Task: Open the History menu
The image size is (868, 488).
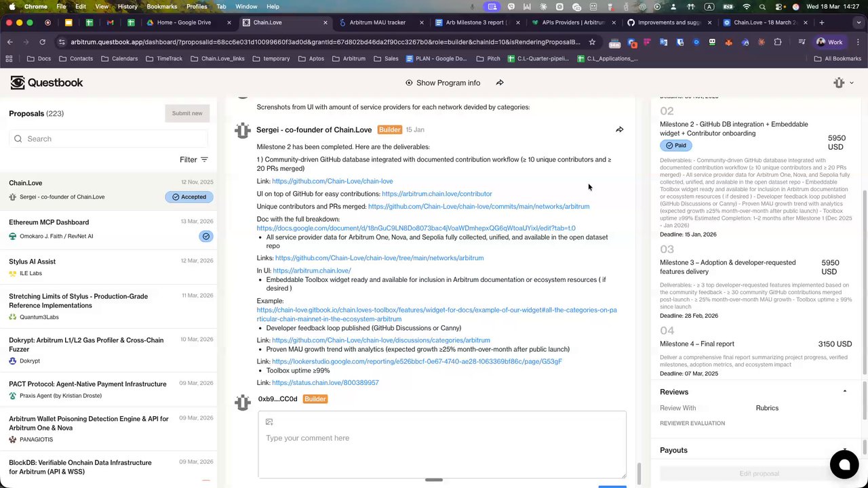Action: pyautogui.click(x=127, y=7)
